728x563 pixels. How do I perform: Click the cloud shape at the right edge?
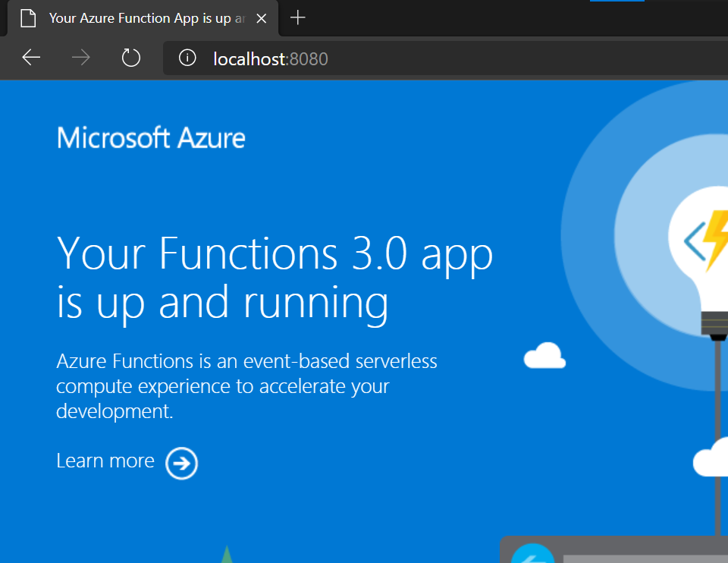tap(711, 458)
